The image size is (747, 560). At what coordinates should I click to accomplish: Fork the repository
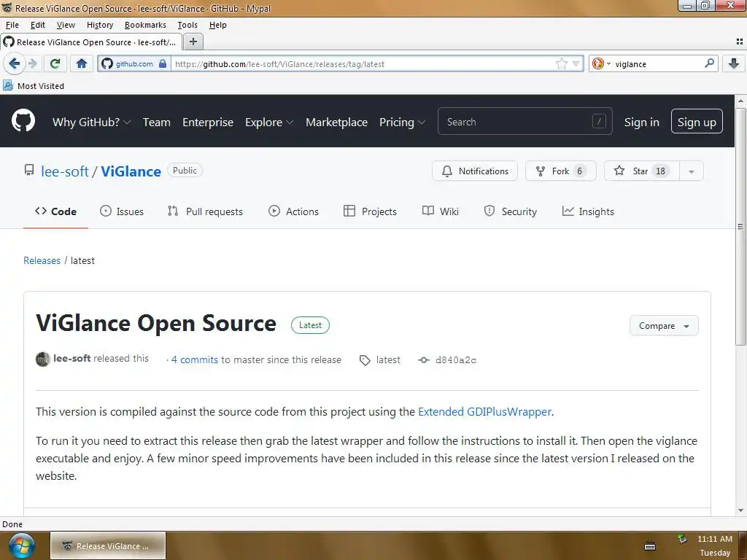560,171
